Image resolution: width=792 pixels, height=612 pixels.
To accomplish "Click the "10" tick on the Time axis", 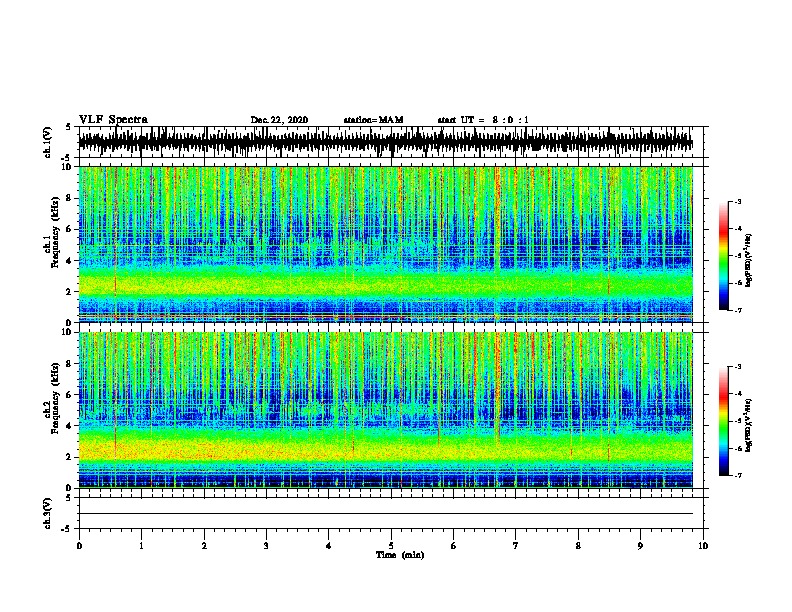I will click(x=703, y=546).
